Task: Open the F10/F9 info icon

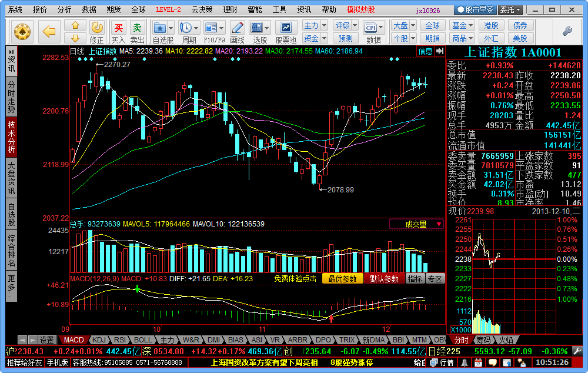Action: point(211,28)
